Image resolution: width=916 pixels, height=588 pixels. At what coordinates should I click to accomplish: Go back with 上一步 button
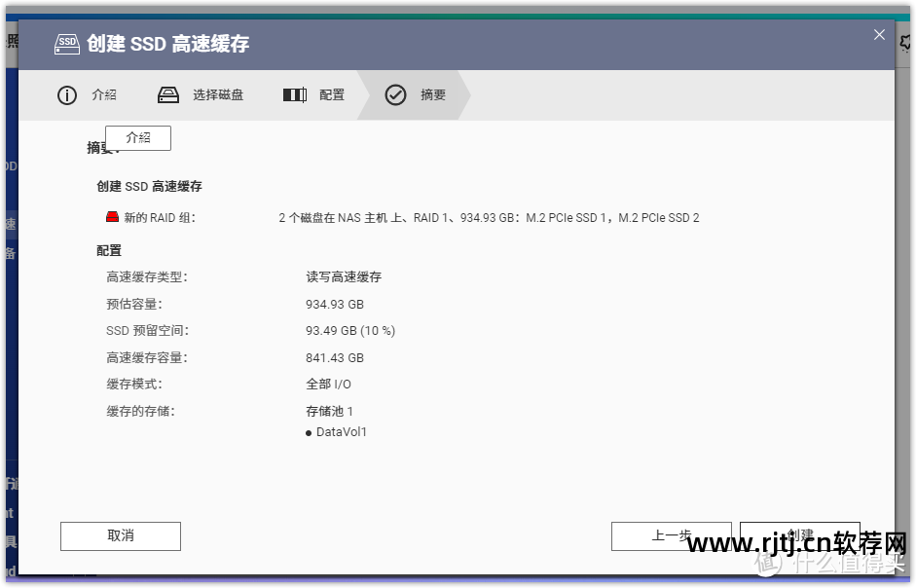tap(672, 536)
